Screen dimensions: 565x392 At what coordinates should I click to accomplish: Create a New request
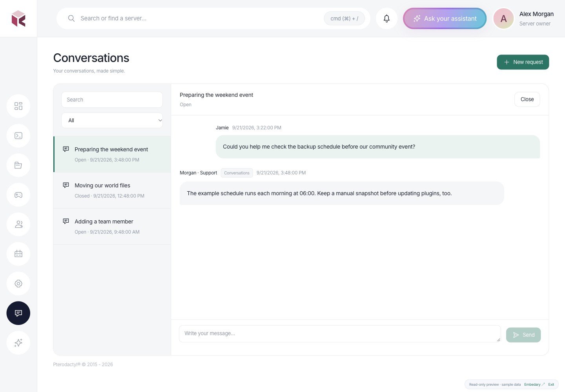[x=523, y=62]
